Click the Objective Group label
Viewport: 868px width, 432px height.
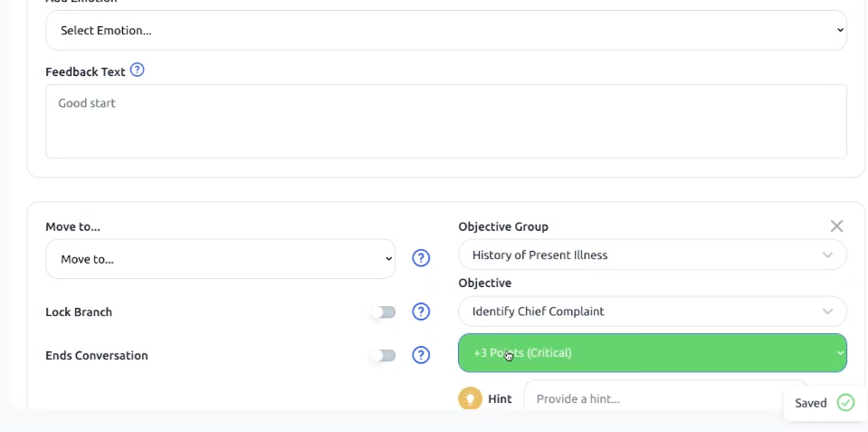[x=503, y=226]
